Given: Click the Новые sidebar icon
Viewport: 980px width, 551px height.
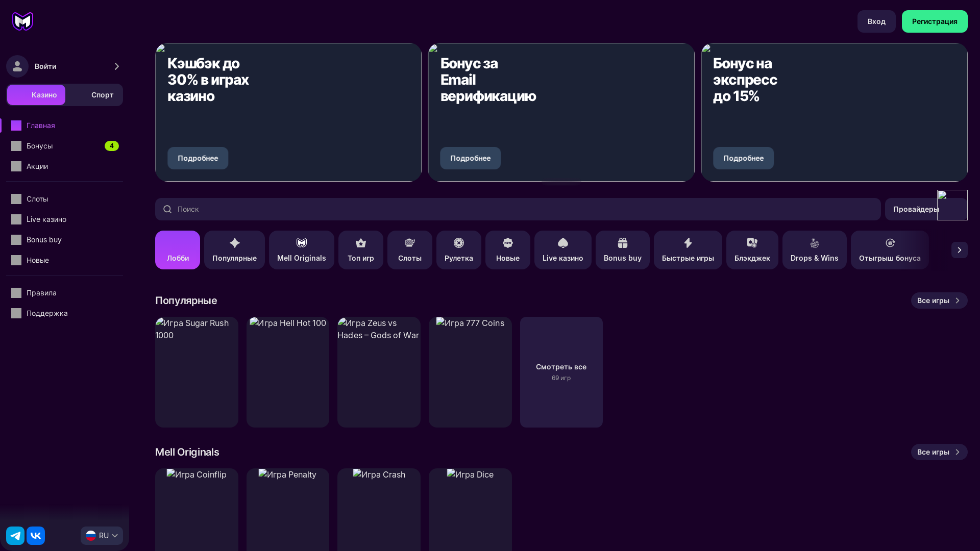Looking at the screenshot, I should click(x=16, y=260).
